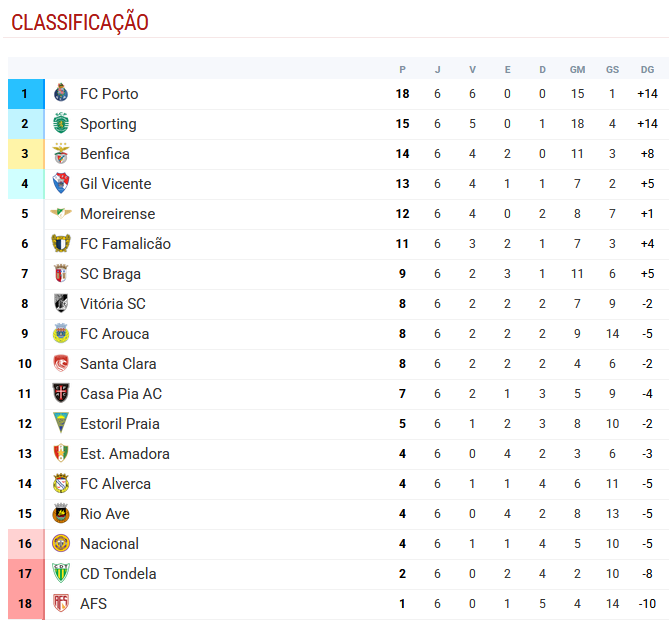The image size is (669, 620).
Task: Open the FC Famalicão team link
Action: 125,244
